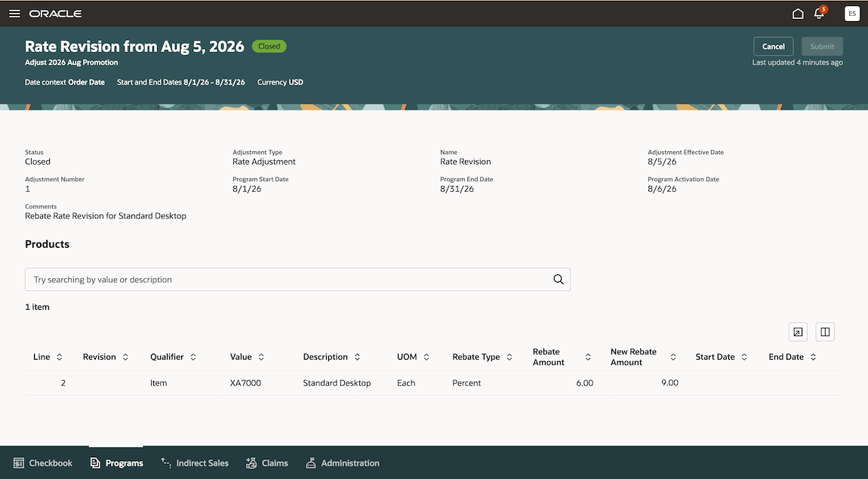Screen dimensions: 868x479
Task: Click the Program Activation Date value 8/6/26
Action: pyautogui.click(x=662, y=189)
